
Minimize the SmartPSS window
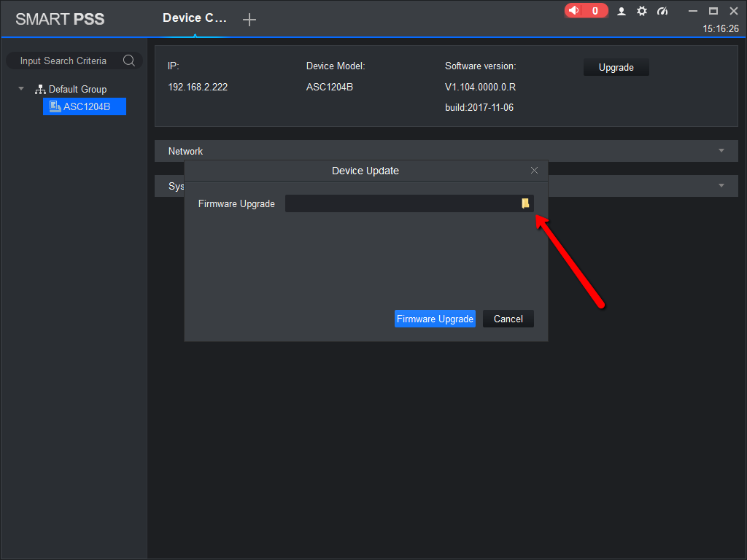[693, 11]
